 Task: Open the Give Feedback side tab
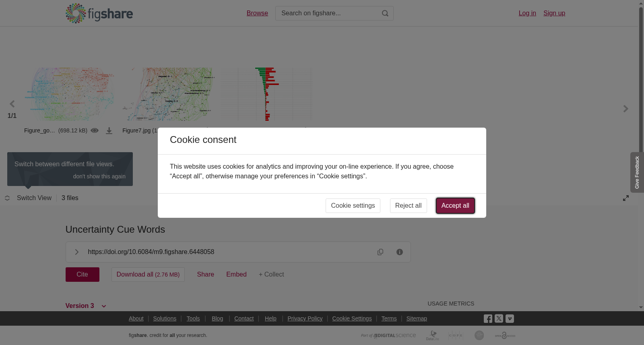(x=637, y=172)
